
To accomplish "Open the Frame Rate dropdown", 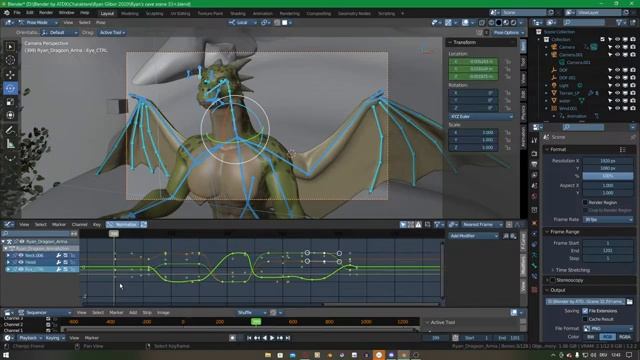I will [608, 220].
